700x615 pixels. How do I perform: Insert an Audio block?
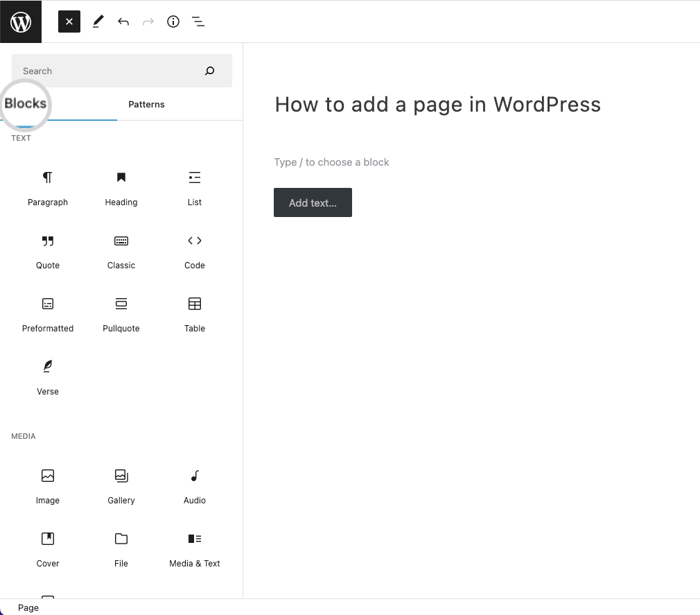coord(195,487)
